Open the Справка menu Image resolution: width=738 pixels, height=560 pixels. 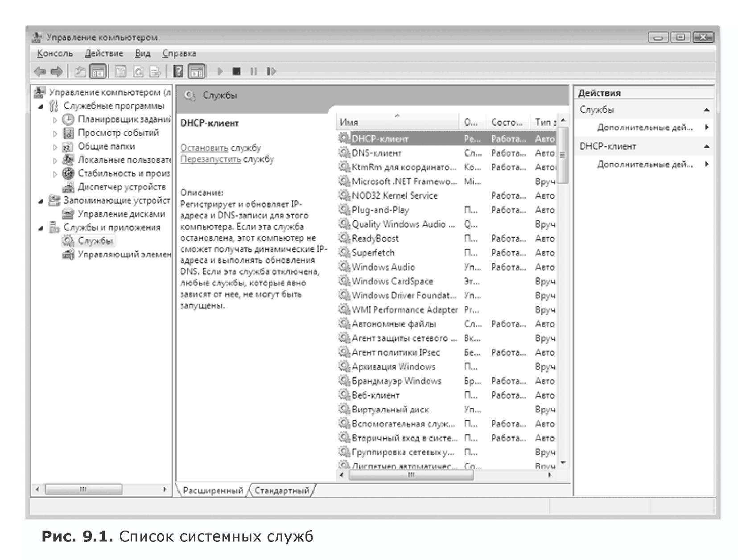[179, 54]
